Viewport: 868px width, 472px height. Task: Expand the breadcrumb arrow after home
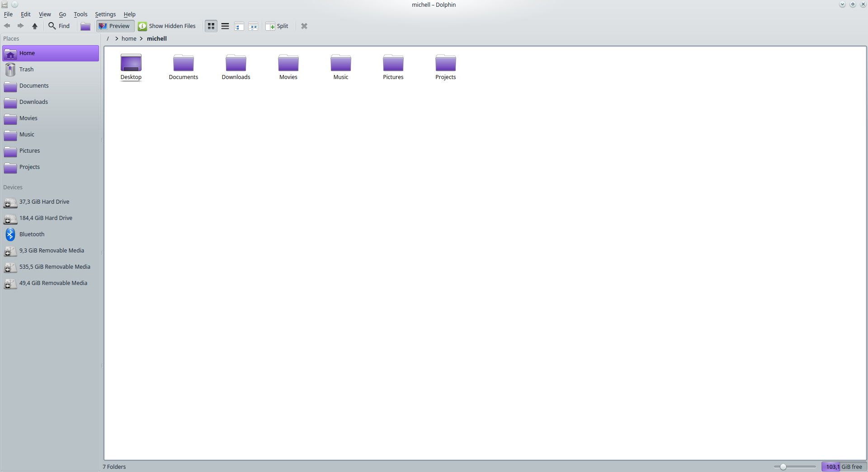pos(141,39)
